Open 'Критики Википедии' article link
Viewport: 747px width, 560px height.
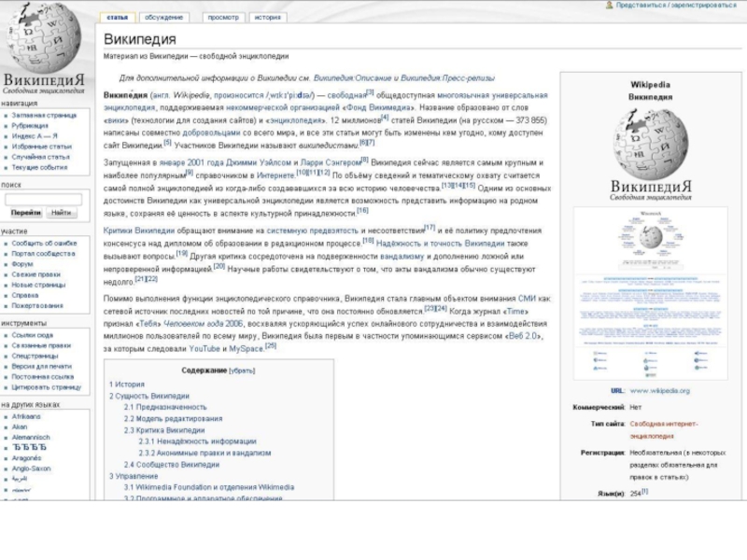(x=139, y=231)
